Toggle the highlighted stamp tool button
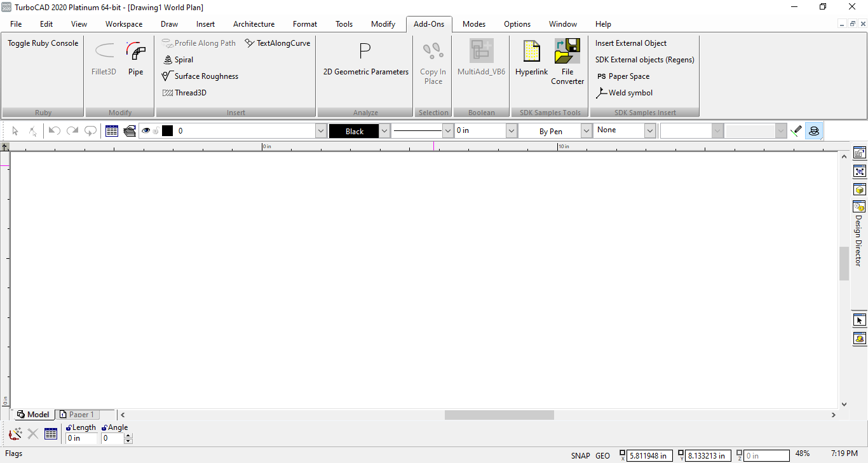This screenshot has width=868, height=463. pos(814,131)
